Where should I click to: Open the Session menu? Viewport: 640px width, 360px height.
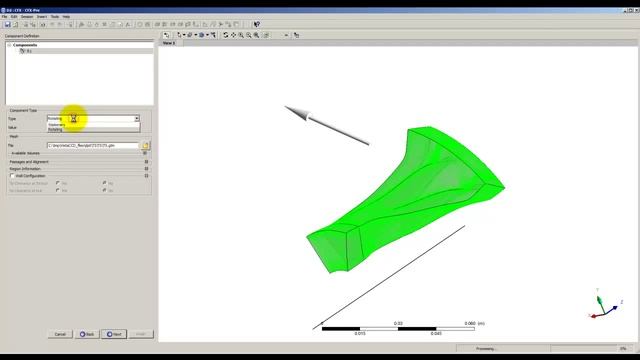(27, 17)
